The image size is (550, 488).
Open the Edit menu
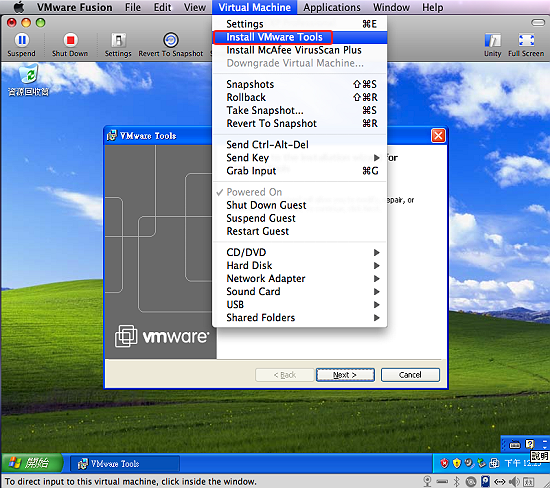click(x=163, y=7)
